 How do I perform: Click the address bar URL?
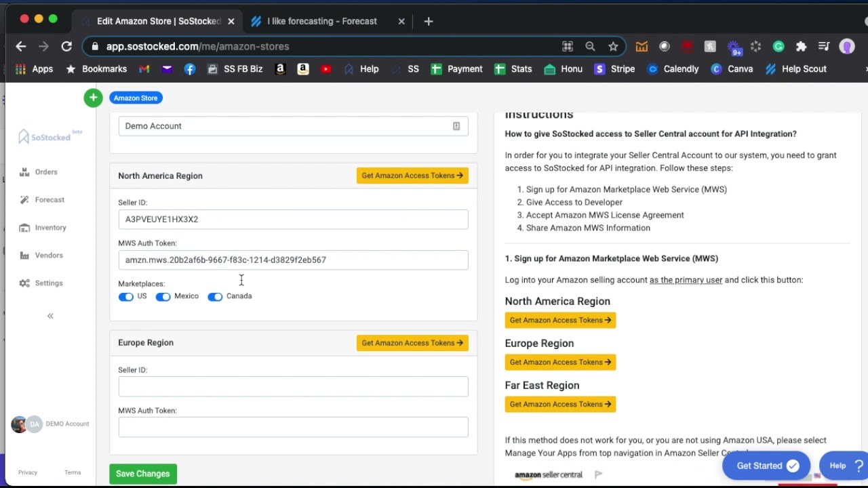[x=198, y=46]
